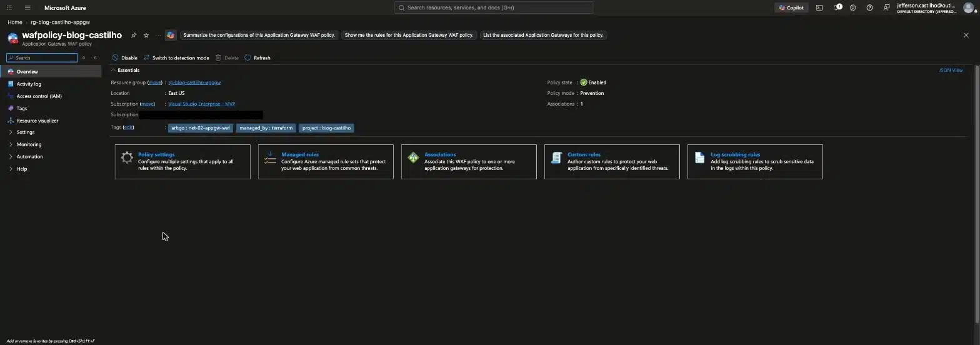Open resource group rg-blog-castilho-appgw link
The width and height of the screenshot is (980, 345).
point(194,82)
